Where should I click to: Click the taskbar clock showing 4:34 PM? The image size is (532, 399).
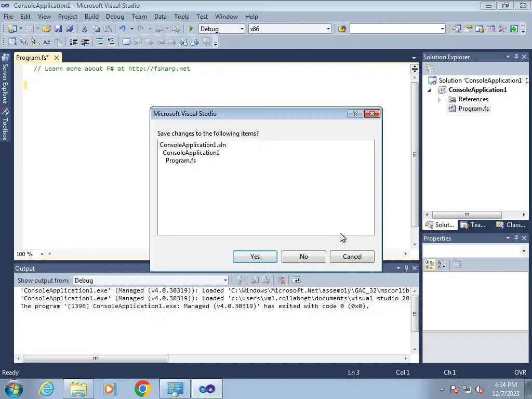[506, 389]
